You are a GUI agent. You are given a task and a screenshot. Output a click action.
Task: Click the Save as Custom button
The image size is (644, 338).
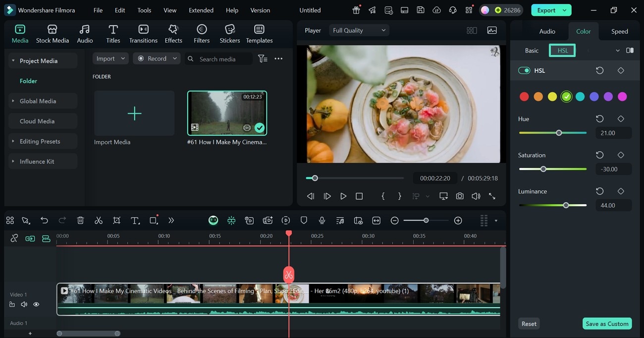(607, 324)
